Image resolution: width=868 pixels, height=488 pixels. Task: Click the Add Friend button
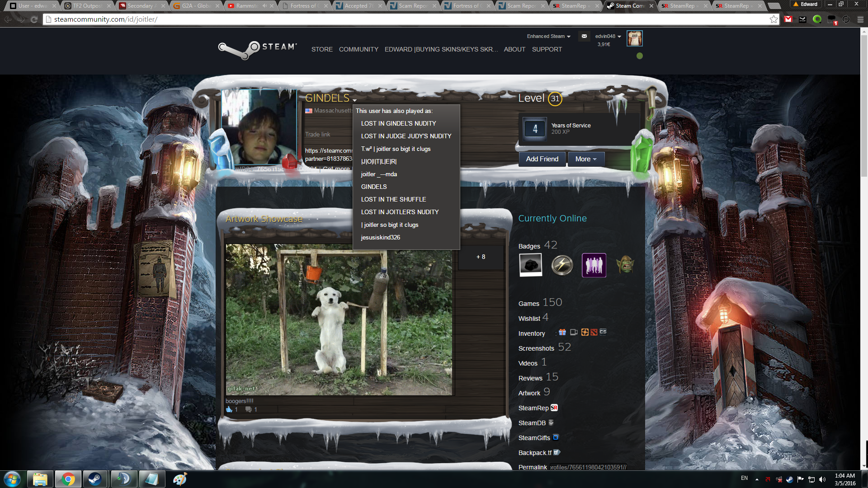click(x=542, y=159)
